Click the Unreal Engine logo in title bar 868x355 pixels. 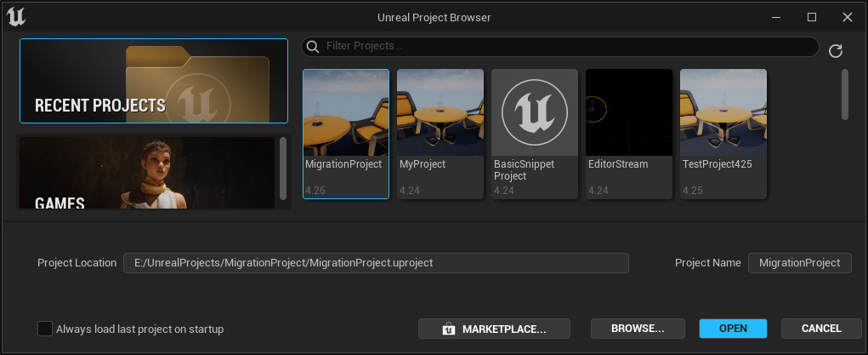coord(16,16)
